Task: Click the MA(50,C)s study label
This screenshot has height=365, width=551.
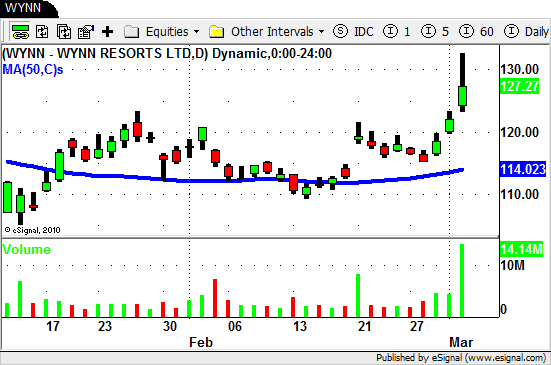Action: tap(33, 70)
